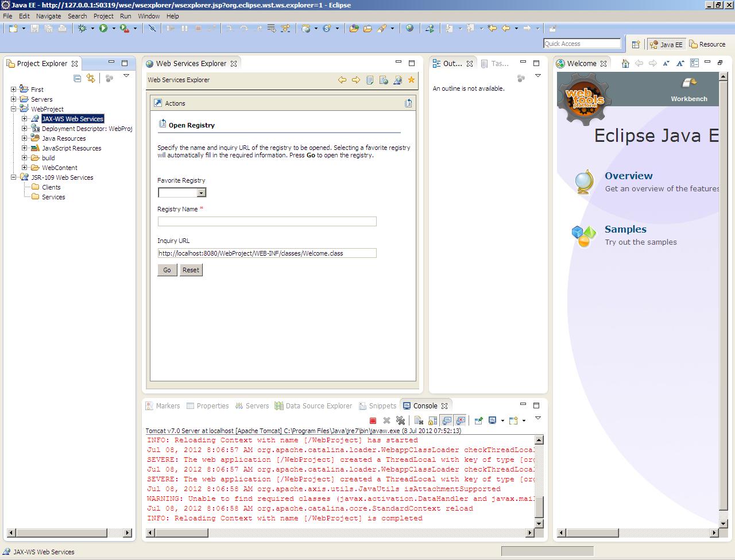
Task: Toggle Scroll Lock in Console
Action: tap(432, 420)
